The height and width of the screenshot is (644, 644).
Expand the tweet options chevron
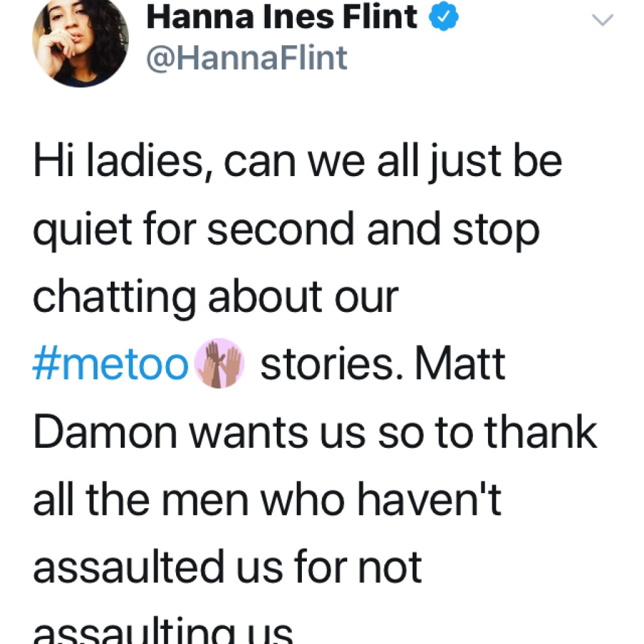click(602, 19)
